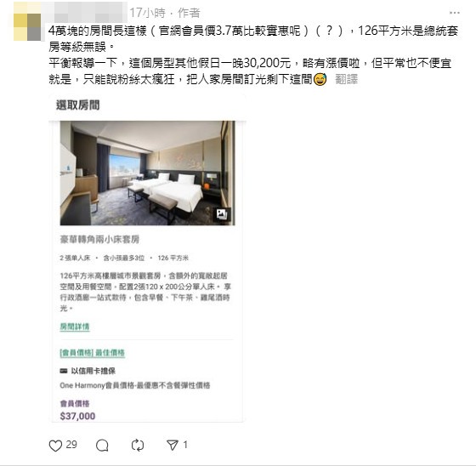Open the gallery icon on the room photo
The image size is (476, 466).
coord(222,214)
